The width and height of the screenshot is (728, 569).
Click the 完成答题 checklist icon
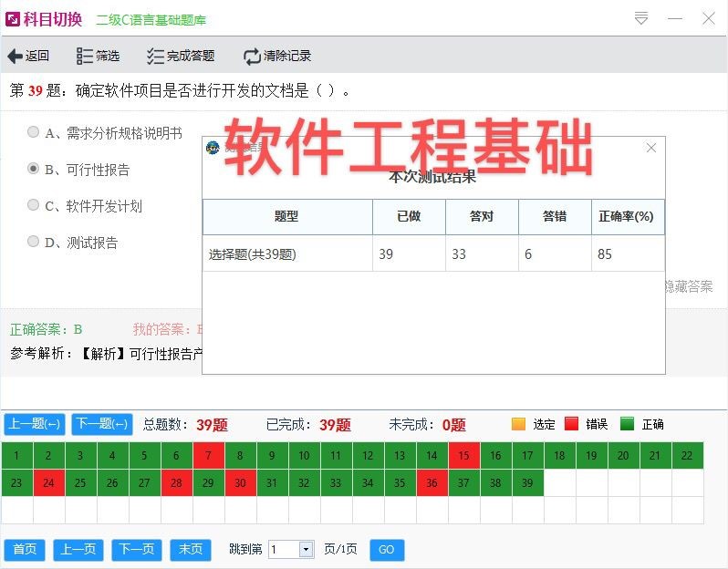pos(155,57)
